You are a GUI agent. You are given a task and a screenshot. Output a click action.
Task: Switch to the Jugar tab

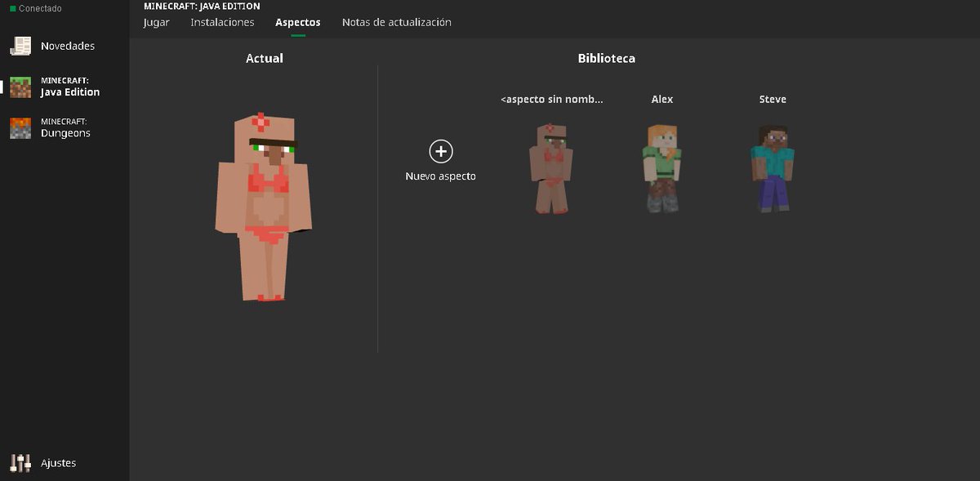click(x=156, y=22)
